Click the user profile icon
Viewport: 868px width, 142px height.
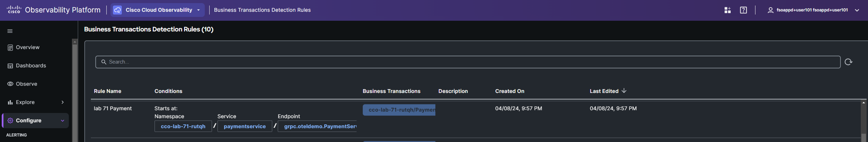pyautogui.click(x=770, y=10)
